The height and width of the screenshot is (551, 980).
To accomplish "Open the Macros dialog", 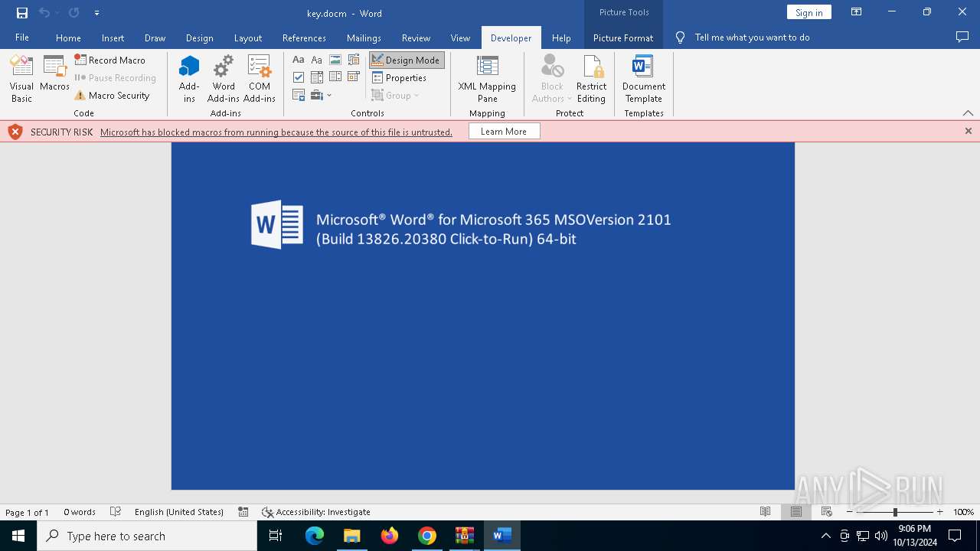I will click(x=54, y=74).
